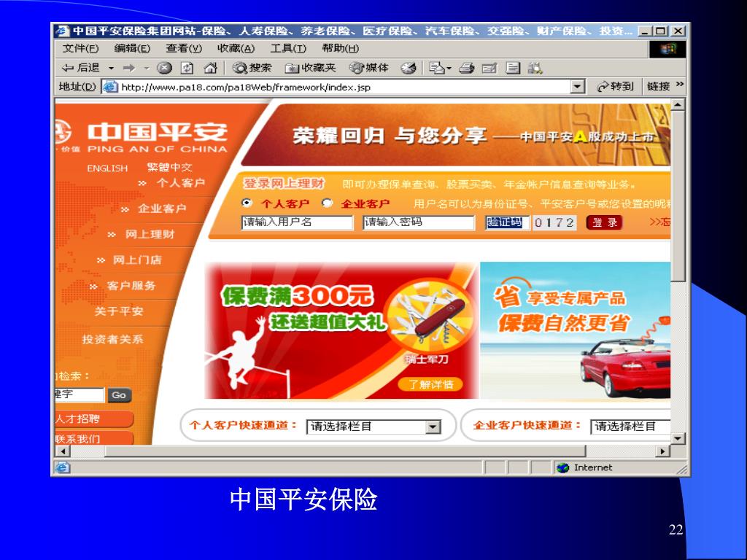Click the vertical scrollbar down arrow
Viewport: 747px width, 560px height.
(x=678, y=438)
